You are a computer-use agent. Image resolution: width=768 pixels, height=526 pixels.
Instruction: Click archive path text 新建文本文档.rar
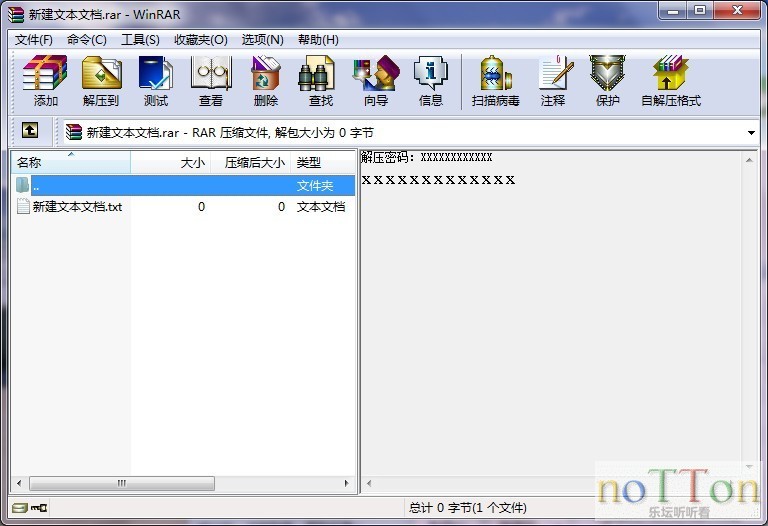point(133,133)
